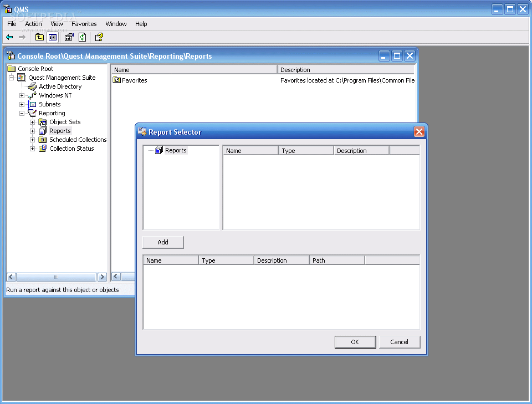The height and width of the screenshot is (404, 532).
Task: Expand the Windows NT node
Action: pos(22,96)
